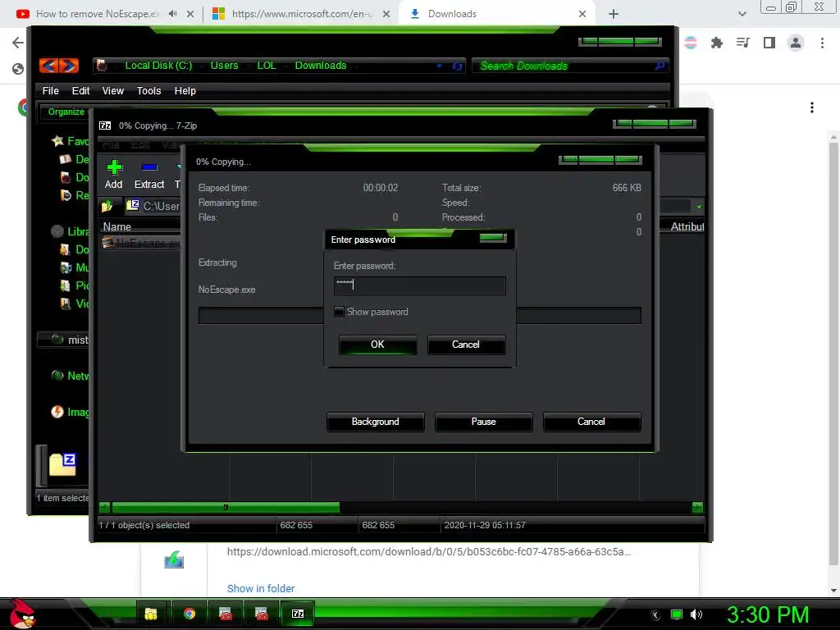Viewport: 840px width, 630px height.
Task: Click Chrome's back navigation arrow
Action: point(18,43)
